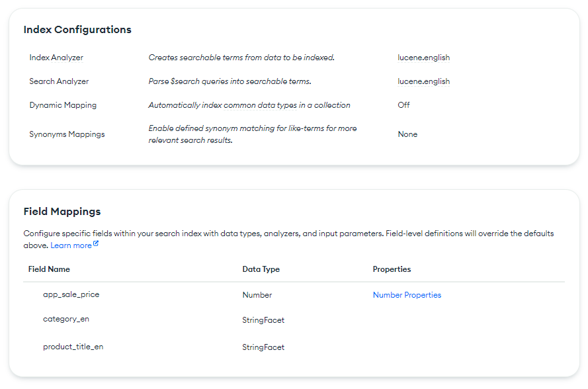Open Number Properties for app_sale_price
The height and width of the screenshot is (389, 588).
click(x=407, y=295)
